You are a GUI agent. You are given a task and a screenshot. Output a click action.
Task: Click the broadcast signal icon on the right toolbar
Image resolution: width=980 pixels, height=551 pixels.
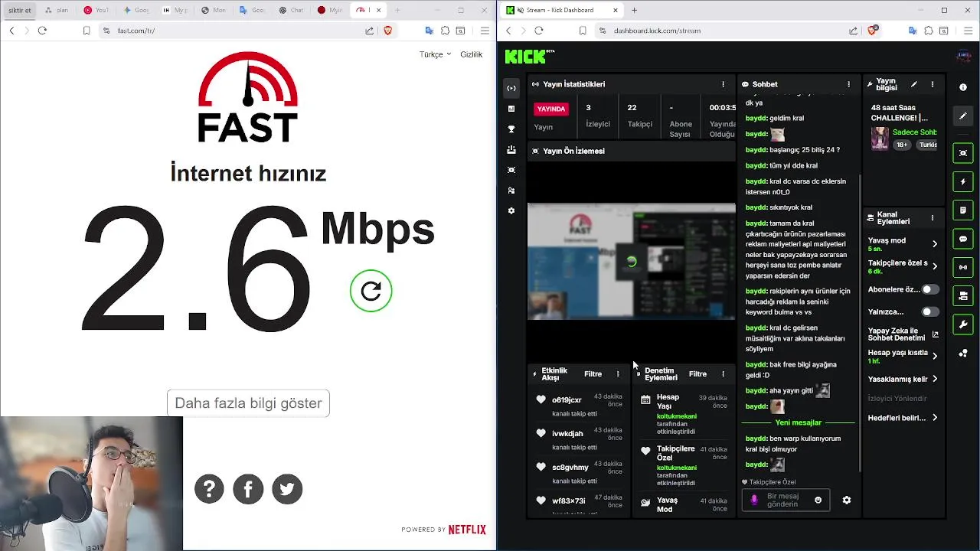963,267
